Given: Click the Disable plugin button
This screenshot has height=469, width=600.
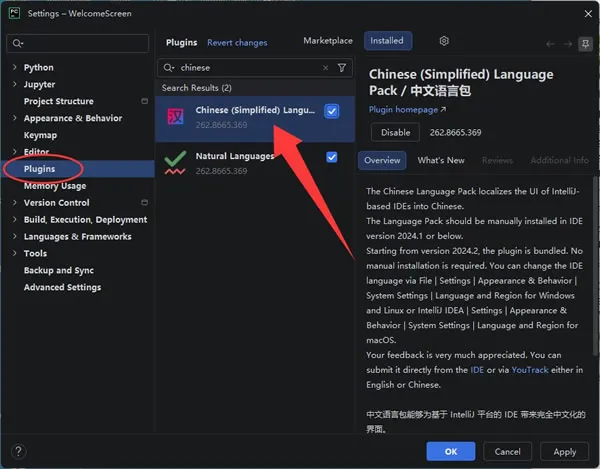Looking at the screenshot, I should coord(395,132).
